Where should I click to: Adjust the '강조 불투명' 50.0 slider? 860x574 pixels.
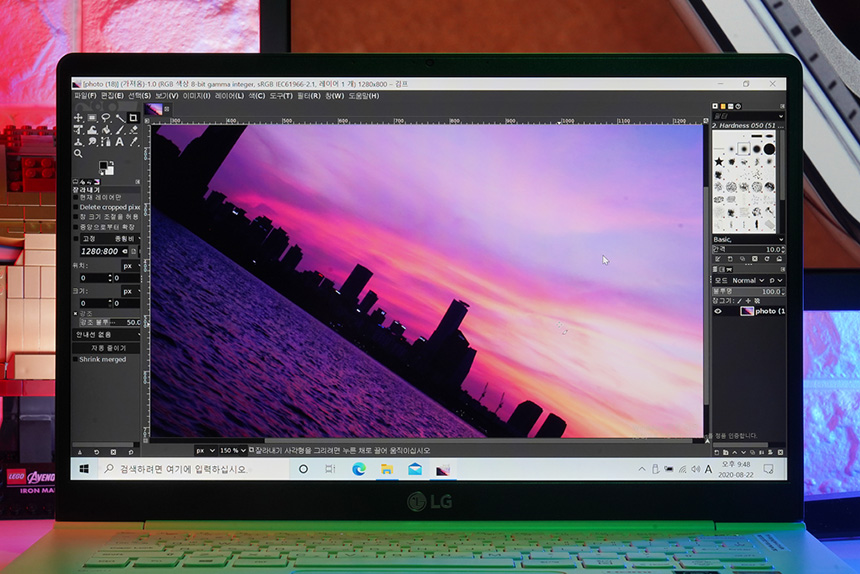tap(110, 322)
